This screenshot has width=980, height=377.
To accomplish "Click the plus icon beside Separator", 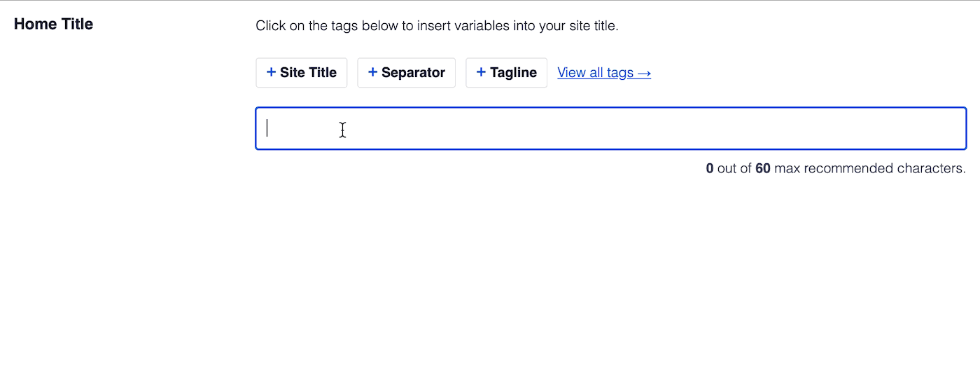I will click(372, 72).
